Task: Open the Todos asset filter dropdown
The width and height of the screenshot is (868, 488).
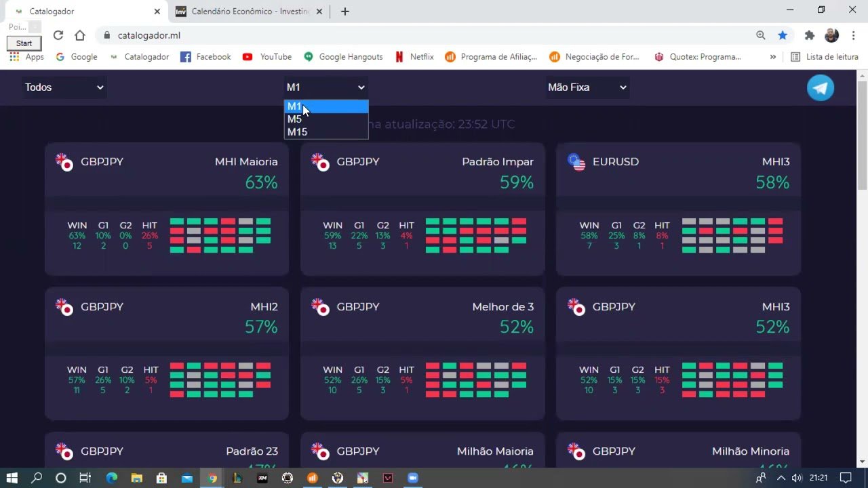Action: (x=64, y=87)
